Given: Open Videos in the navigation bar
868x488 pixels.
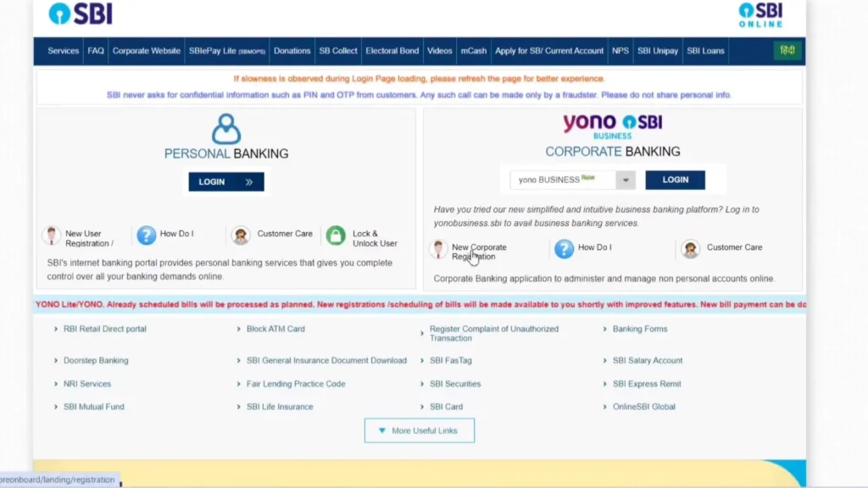Looking at the screenshot, I should pyautogui.click(x=440, y=51).
